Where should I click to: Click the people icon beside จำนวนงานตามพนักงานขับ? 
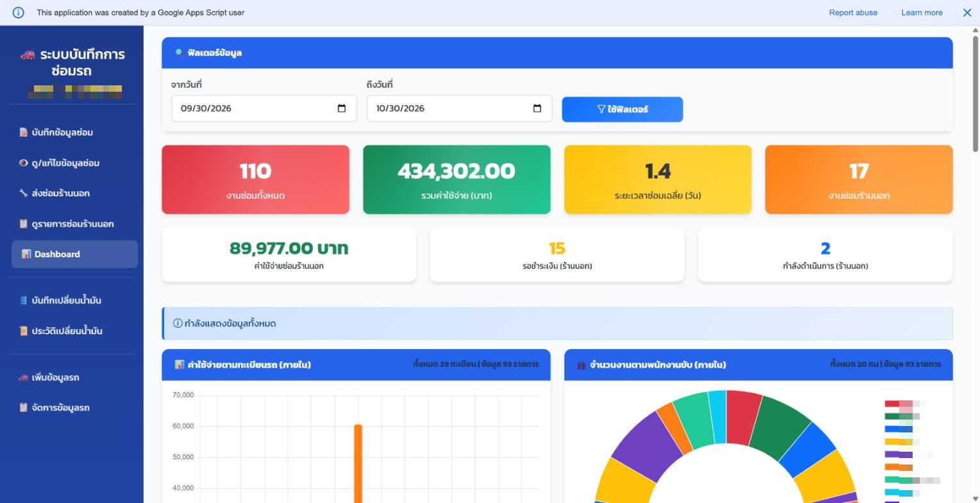pos(582,365)
